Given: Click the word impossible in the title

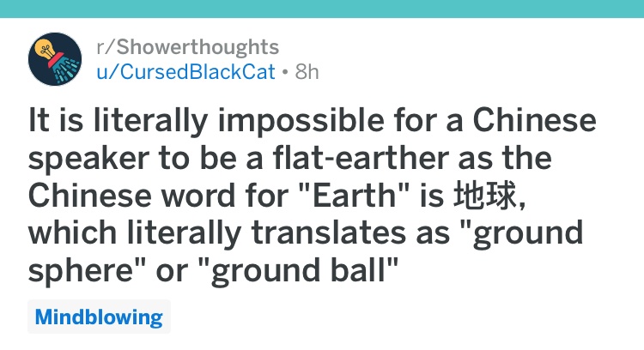Looking at the screenshot, I should [301, 122].
